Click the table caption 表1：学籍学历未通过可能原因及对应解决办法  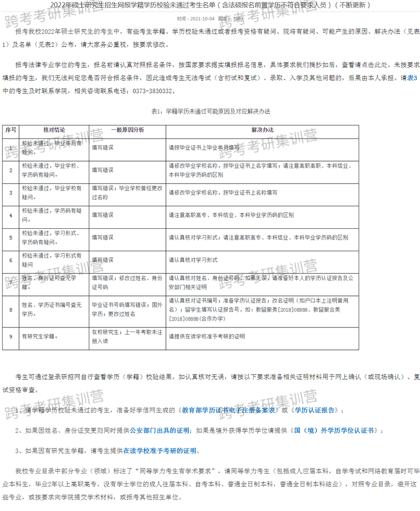(x=211, y=111)
